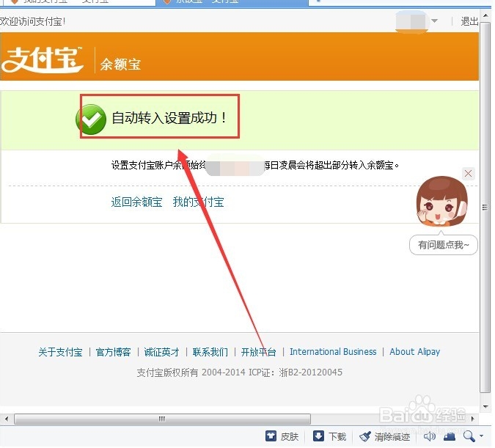
Task: Click the 欢迎访问支付宝! greeting text
Action: (32, 21)
